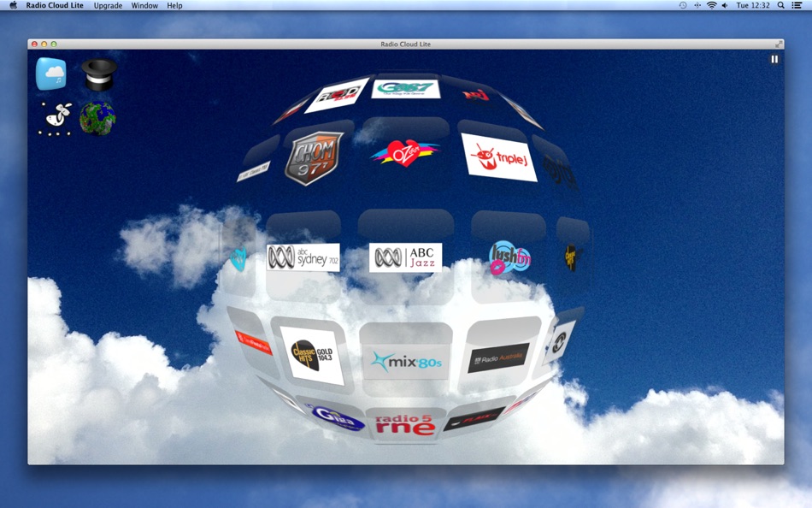Select the RED FM station tile

pyautogui.click(x=337, y=94)
